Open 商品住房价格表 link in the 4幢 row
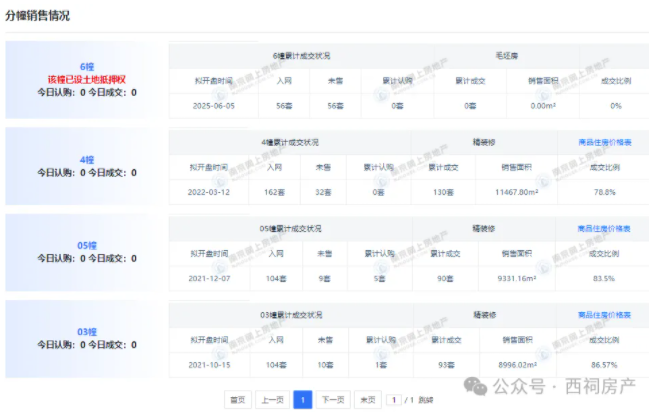 click(x=605, y=143)
